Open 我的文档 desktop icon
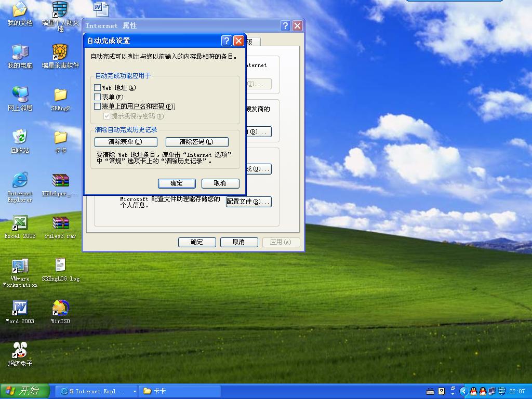This screenshot has width=532, height=399. pos(20,9)
